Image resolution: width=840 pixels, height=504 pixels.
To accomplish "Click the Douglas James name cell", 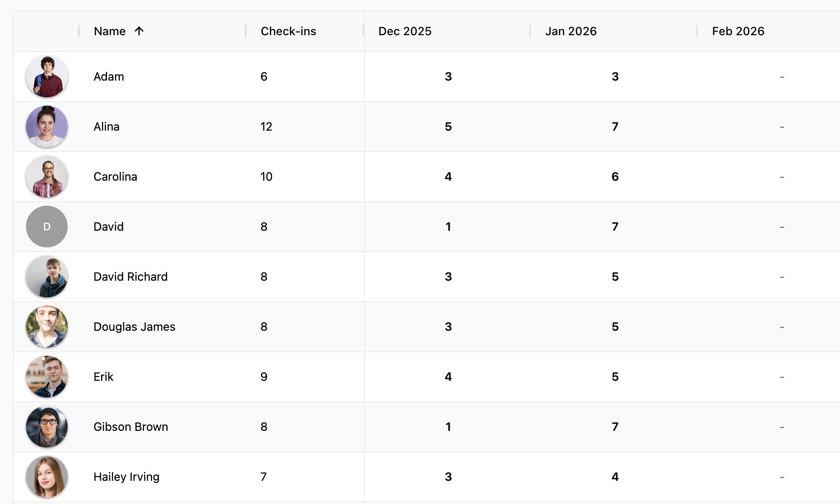I will click(x=134, y=327).
